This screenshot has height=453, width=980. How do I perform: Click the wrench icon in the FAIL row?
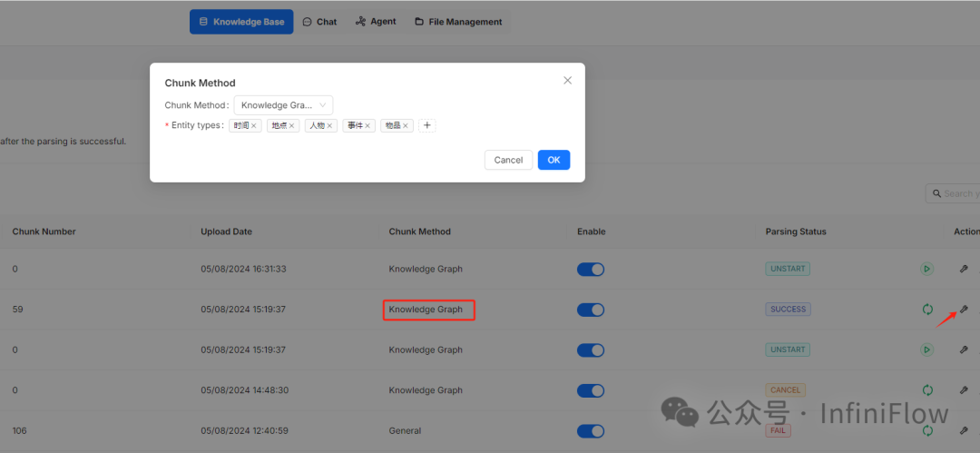click(x=964, y=430)
